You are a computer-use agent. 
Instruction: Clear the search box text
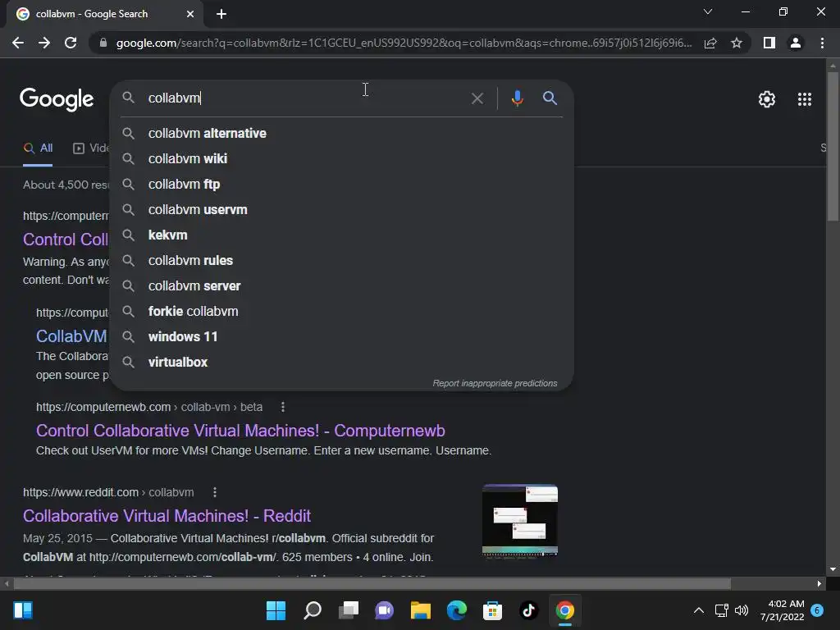(477, 98)
